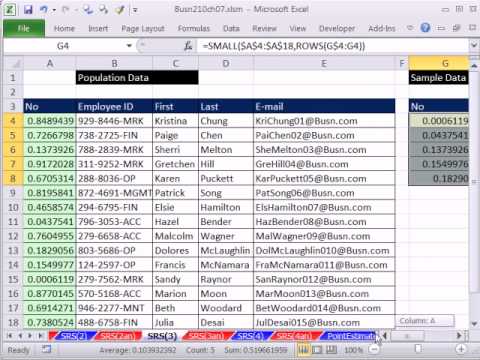The width and height of the screenshot is (480, 360).
Task: Expand the Name Box dropdown arrow
Action: tap(129, 46)
